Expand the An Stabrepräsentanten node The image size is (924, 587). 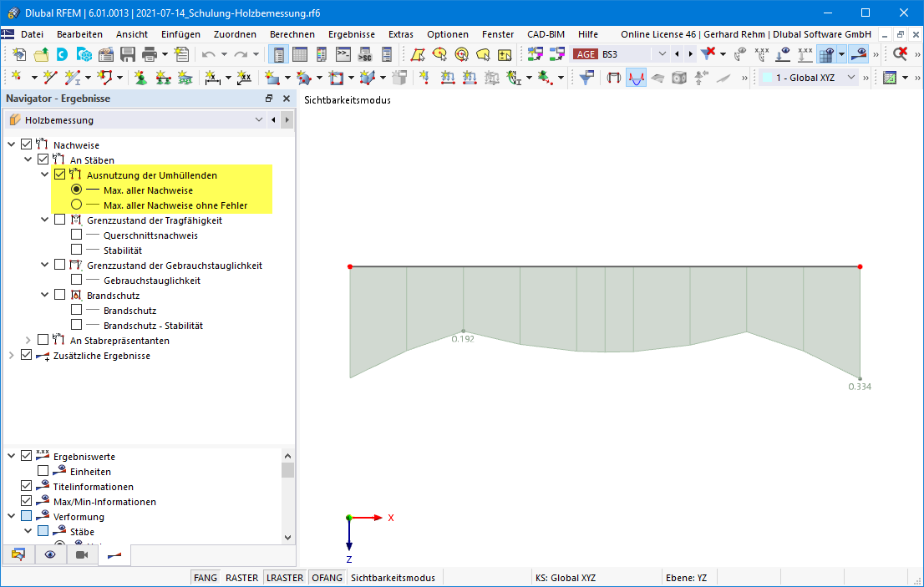tap(28, 341)
